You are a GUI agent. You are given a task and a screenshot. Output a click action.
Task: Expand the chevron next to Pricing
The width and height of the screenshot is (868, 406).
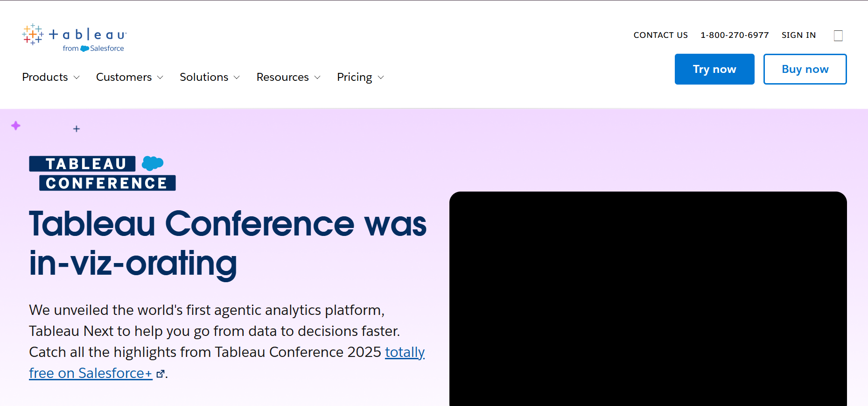coord(381,78)
